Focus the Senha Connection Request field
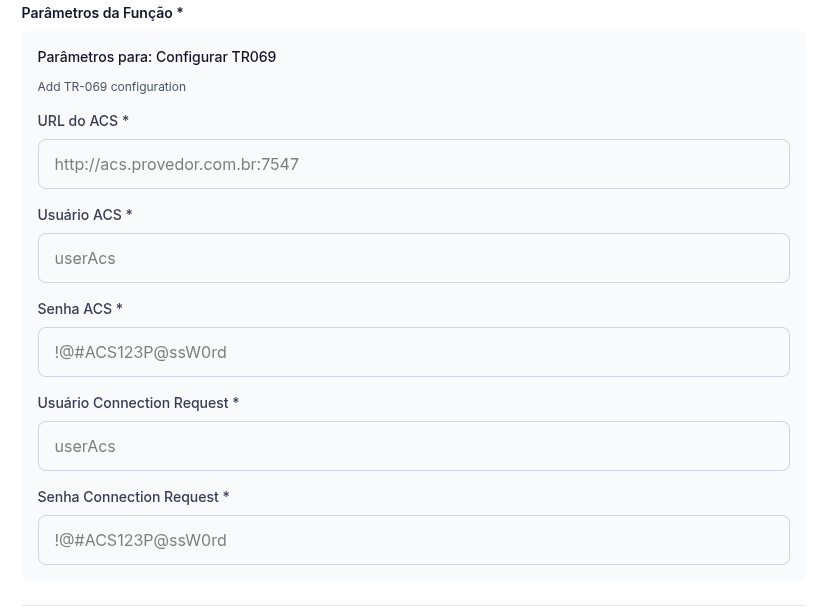826x609 pixels. tap(413, 540)
